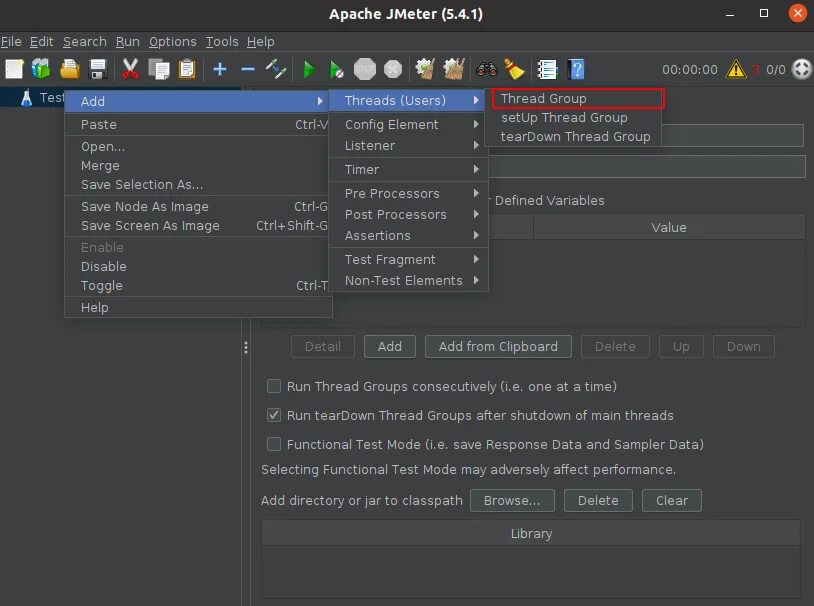Click the classpath Delete button
The width and height of the screenshot is (814, 606).
click(598, 501)
